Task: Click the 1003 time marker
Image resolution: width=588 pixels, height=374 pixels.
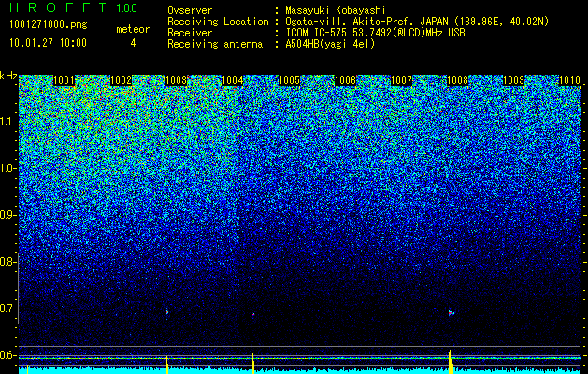Action: (x=177, y=80)
